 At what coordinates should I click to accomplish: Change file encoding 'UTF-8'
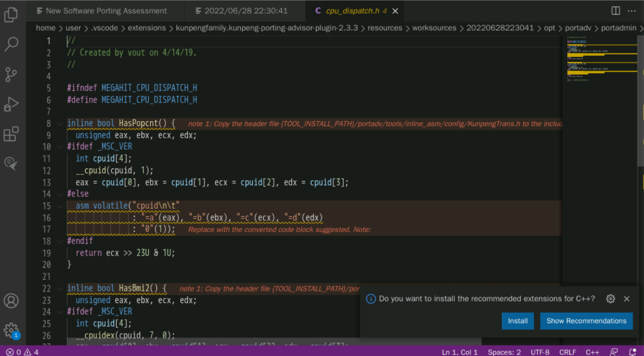[x=540, y=352]
